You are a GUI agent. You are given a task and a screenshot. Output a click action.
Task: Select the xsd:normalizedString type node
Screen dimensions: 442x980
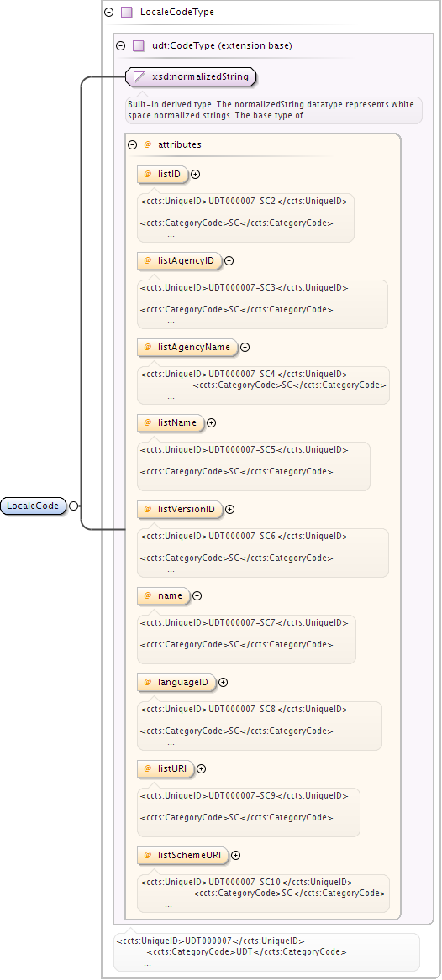coord(191,77)
